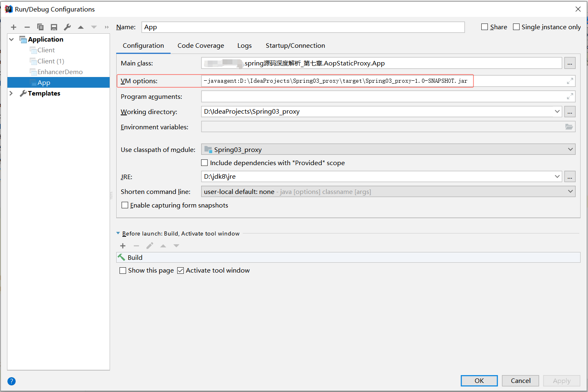
Task: Click the Name input field
Action: [303, 27]
